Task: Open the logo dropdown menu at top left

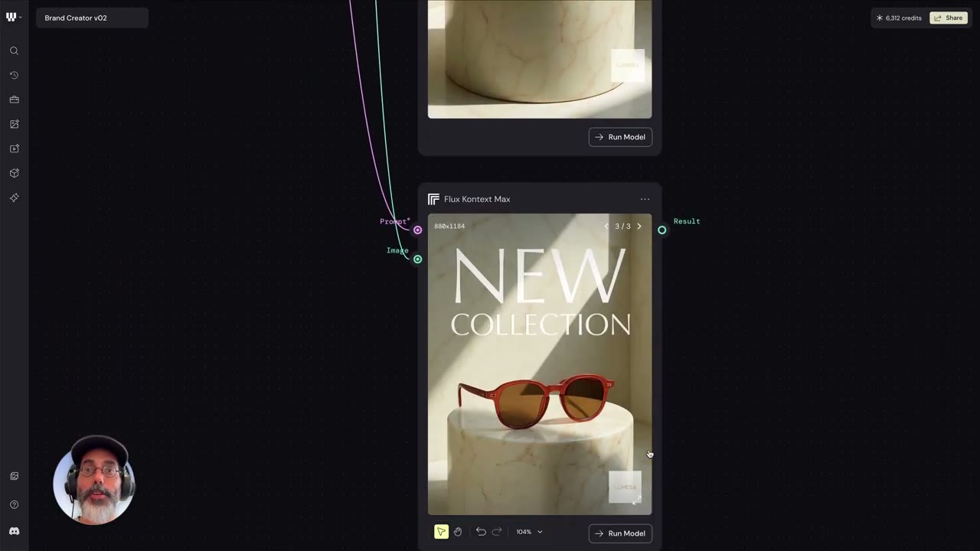Action: 13,17
